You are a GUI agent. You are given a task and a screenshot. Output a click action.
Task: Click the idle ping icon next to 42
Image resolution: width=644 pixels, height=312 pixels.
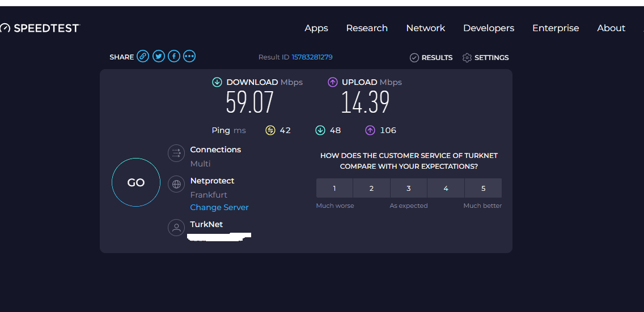270,130
